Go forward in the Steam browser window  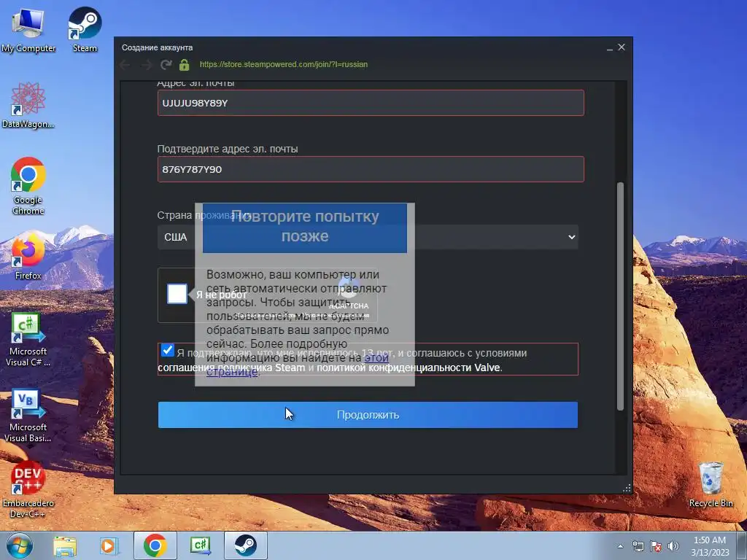click(146, 65)
